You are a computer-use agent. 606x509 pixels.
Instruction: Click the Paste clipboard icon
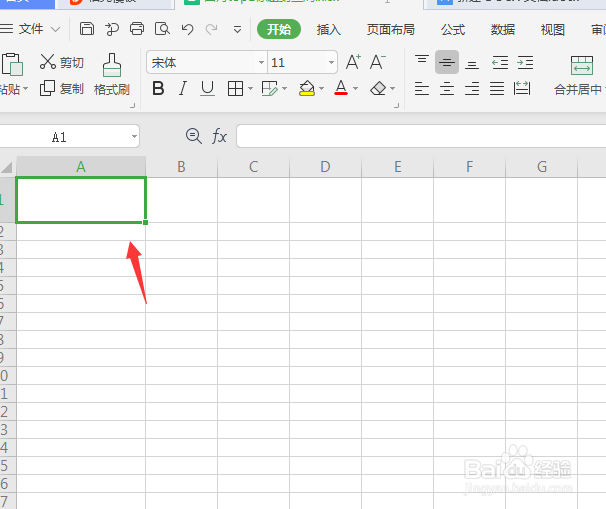coord(12,64)
